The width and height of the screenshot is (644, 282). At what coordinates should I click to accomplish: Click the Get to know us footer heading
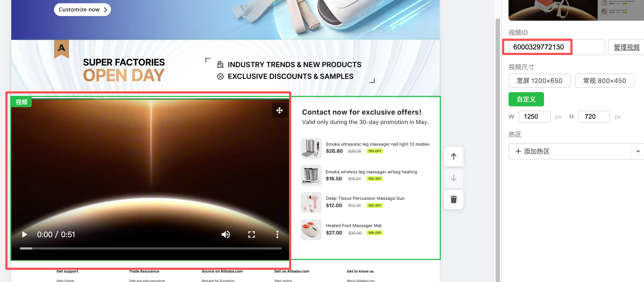(x=360, y=271)
